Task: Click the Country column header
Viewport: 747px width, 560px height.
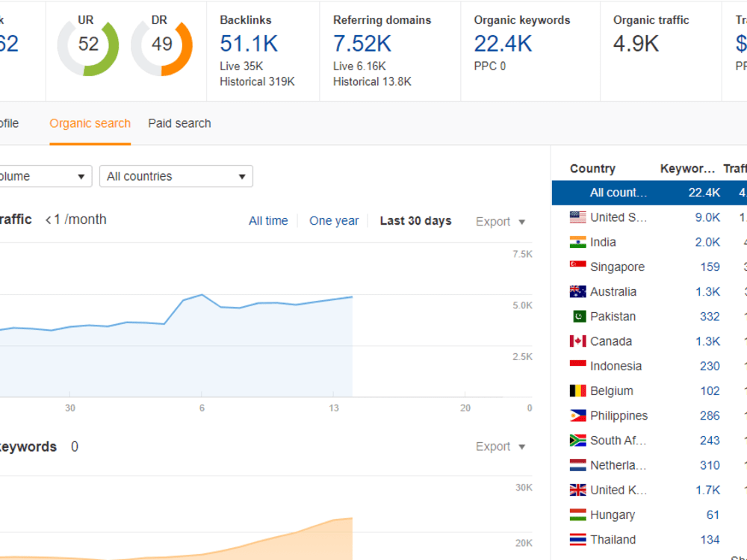Action: tap(592, 169)
